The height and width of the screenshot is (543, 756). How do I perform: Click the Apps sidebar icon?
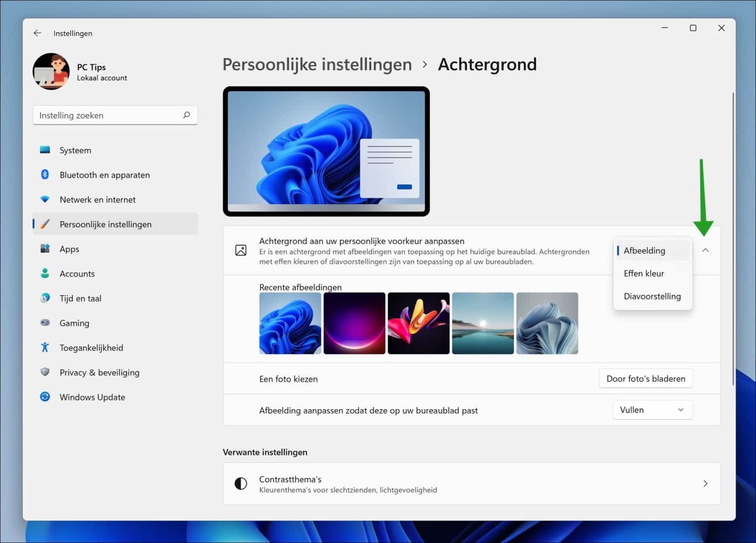point(45,249)
